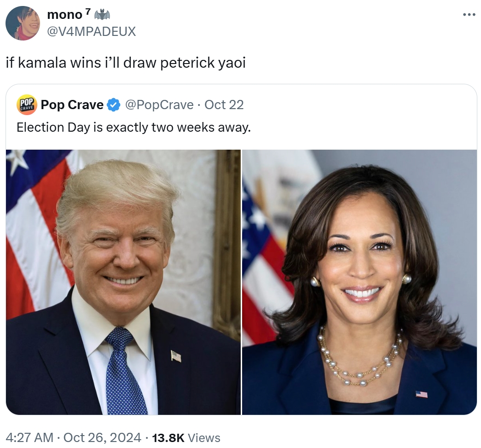Screen dimensions: 481x448
Task: Open quoted text 'Election Day is exactly two weeks away'
Action: 134,128
